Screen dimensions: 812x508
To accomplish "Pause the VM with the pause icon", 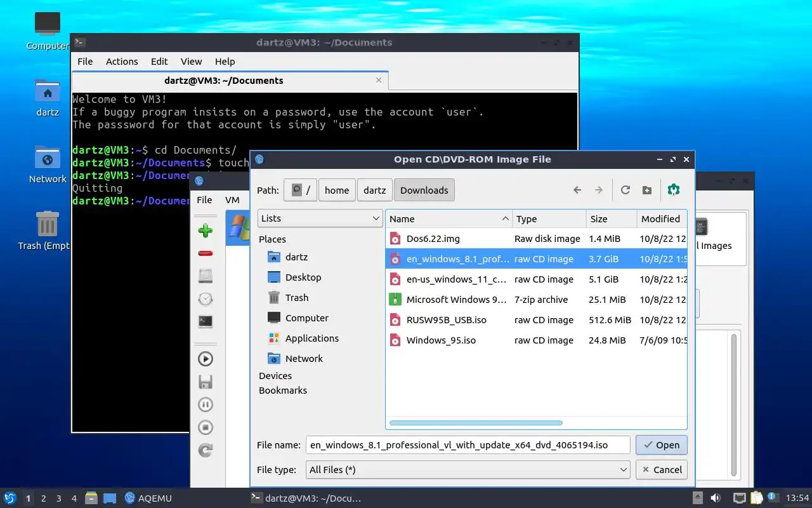I will tap(205, 404).
